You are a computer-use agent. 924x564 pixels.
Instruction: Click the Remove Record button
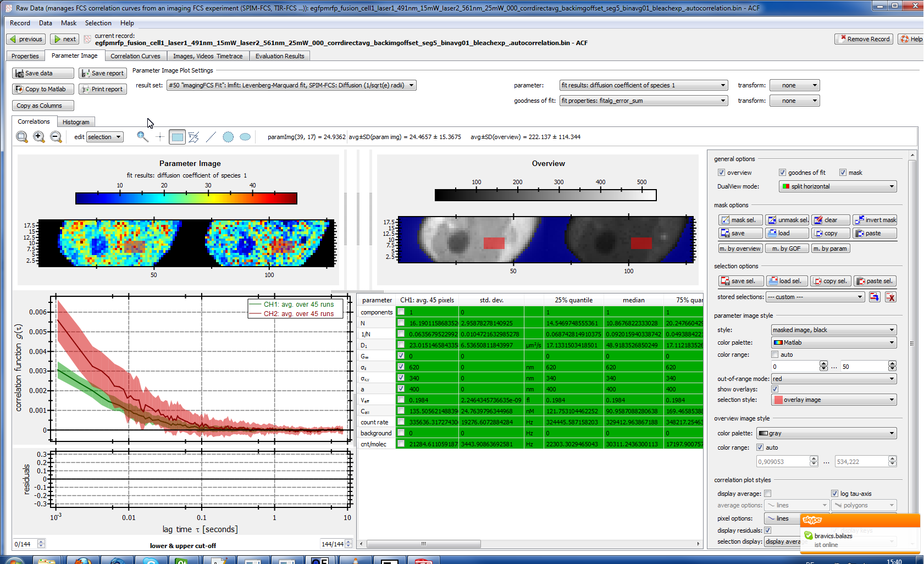tap(864, 39)
